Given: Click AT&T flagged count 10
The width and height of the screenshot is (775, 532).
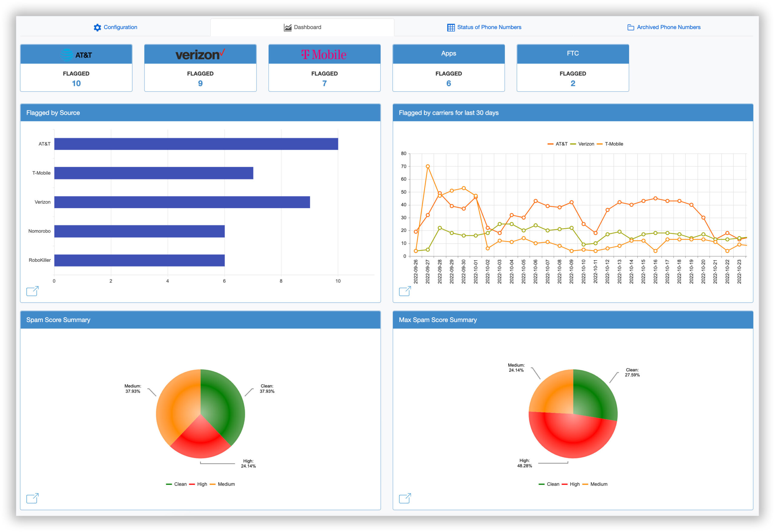Looking at the screenshot, I should pyautogui.click(x=76, y=83).
